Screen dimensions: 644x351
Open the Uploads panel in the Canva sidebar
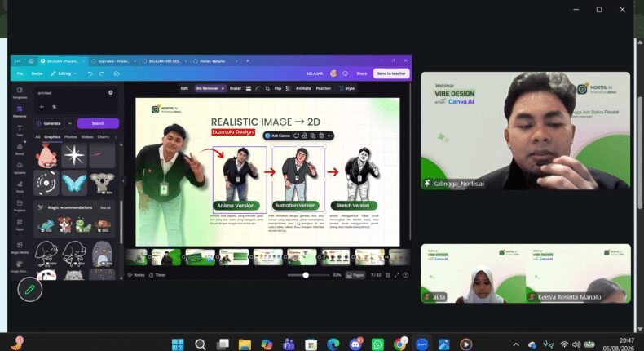point(20,167)
